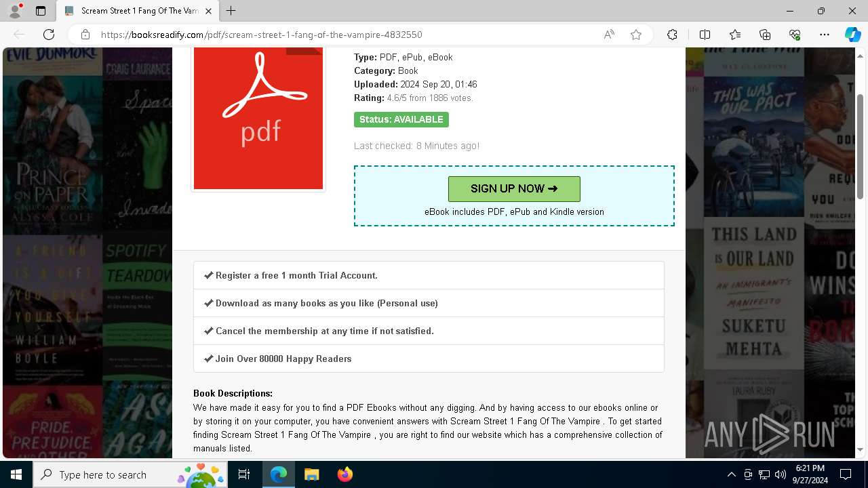The image size is (868, 488).
Task: Click the network tray icon
Action: (764, 474)
